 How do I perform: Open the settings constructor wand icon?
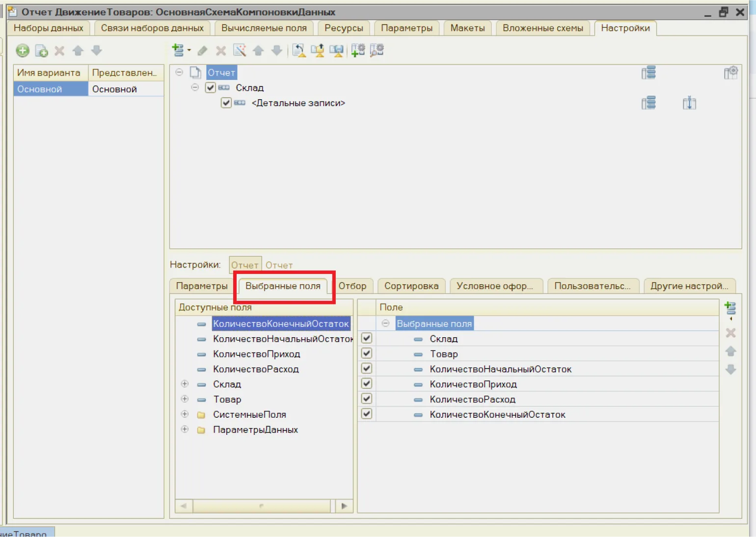(240, 50)
